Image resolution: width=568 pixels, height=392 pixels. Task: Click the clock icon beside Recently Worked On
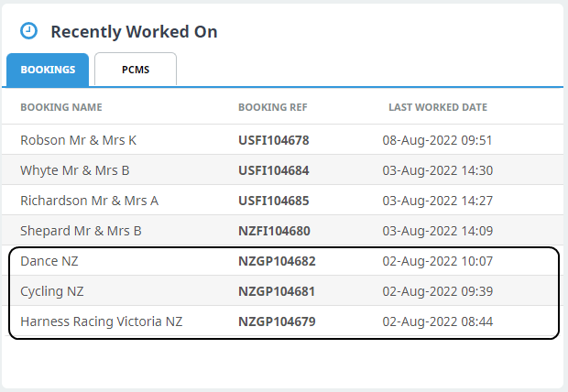click(x=29, y=31)
